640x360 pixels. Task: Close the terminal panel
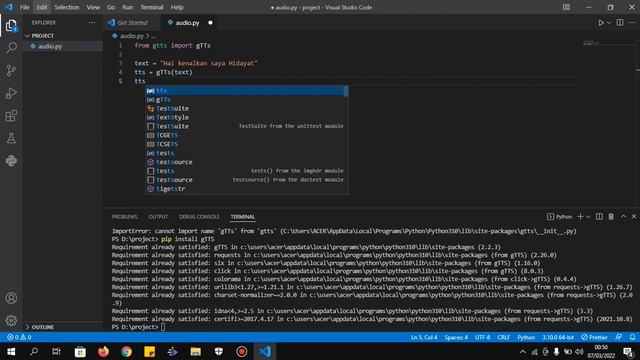pyautogui.click(x=634, y=216)
